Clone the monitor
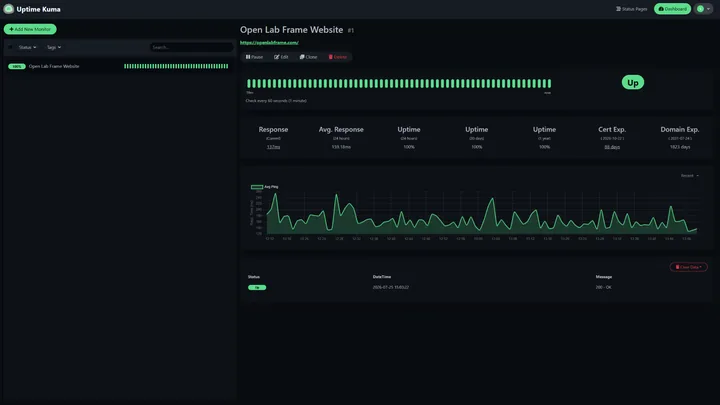The image size is (720, 405). click(309, 57)
